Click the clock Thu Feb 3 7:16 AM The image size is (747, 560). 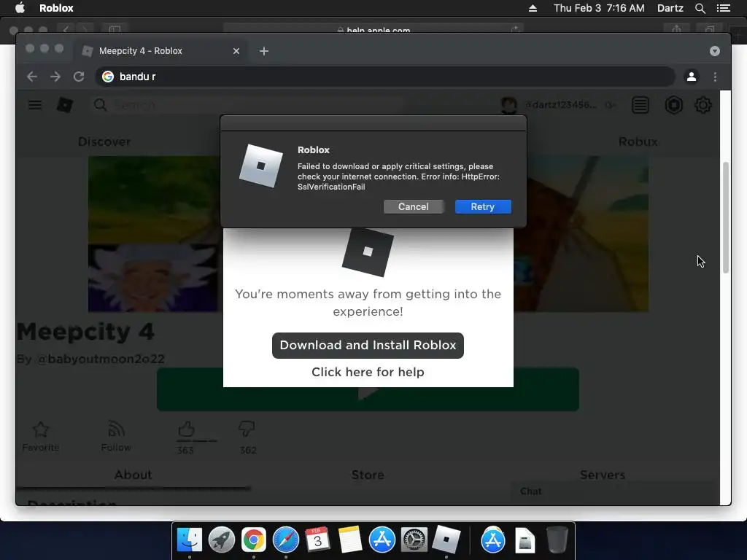point(599,8)
